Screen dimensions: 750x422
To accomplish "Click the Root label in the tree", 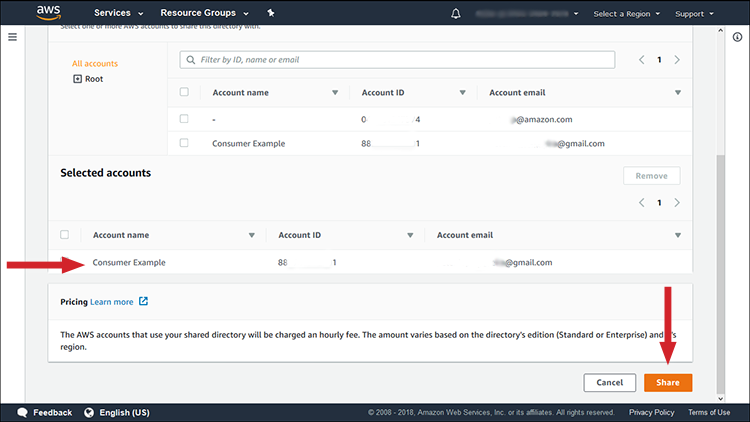I will pyautogui.click(x=94, y=79).
